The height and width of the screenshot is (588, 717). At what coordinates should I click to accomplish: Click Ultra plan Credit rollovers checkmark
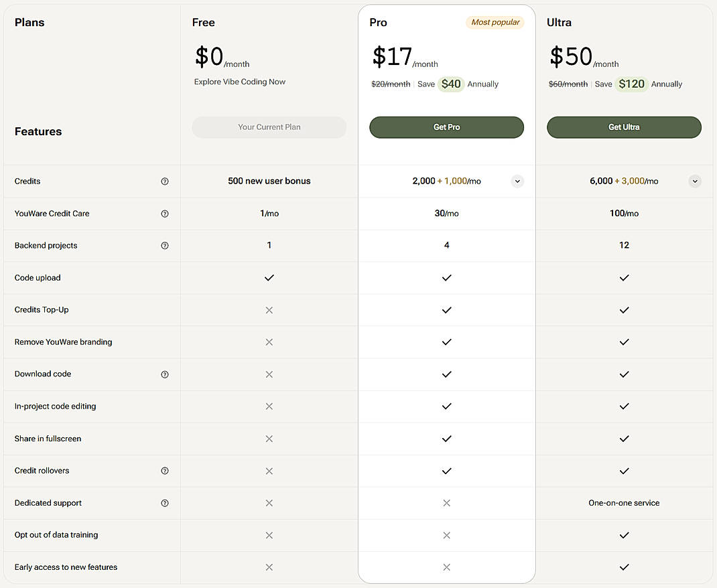(x=624, y=471)
